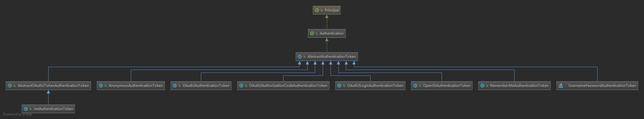This screenshot has height=119, width=644.
Task: Click the Authentication interface icon
Action: coord(312,33)
